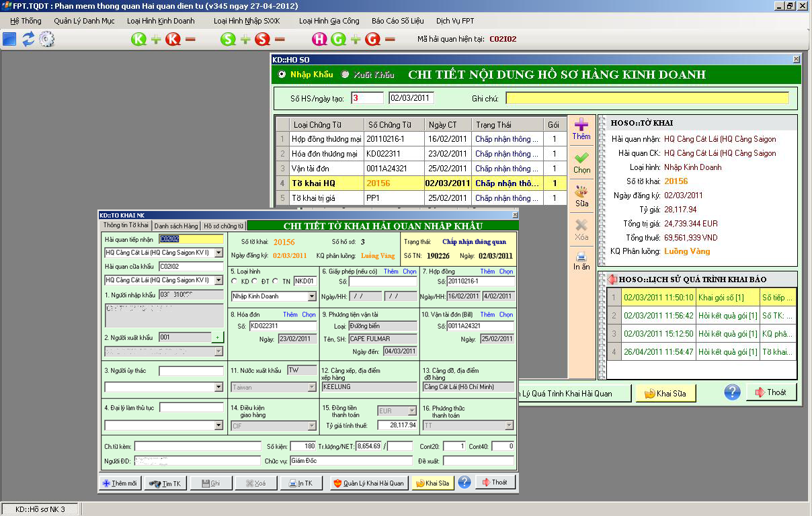Screen dimensions: 812x516
Task: Click the In ấn printer icon
Action: (581, 259)
